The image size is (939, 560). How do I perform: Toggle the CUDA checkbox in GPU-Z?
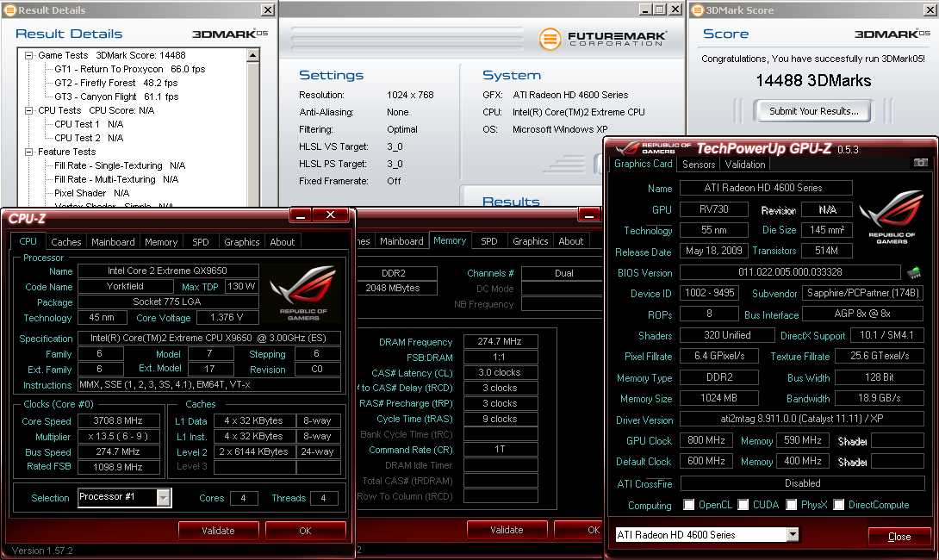(743, 505)
